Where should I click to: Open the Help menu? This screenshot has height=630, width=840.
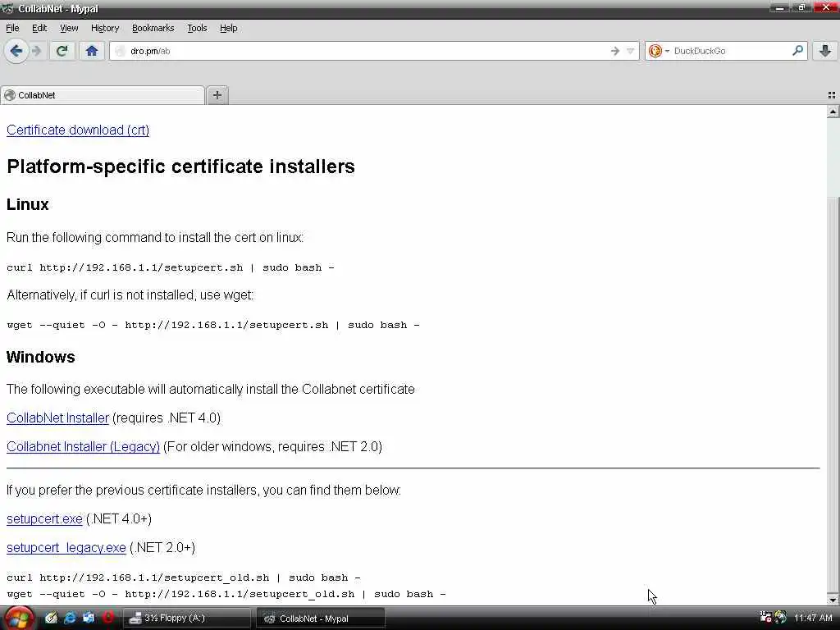[228, 29]
